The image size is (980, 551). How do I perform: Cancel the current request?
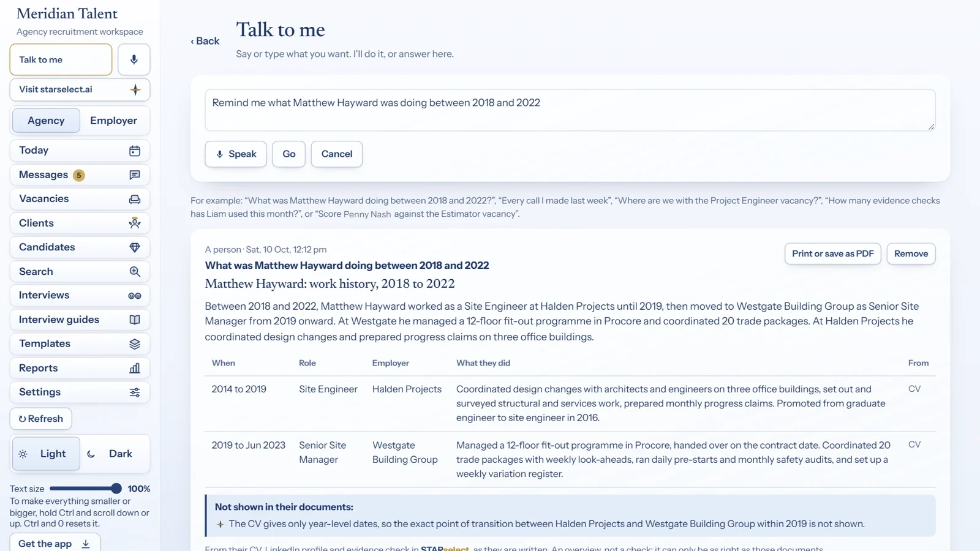tap(337, 154)
